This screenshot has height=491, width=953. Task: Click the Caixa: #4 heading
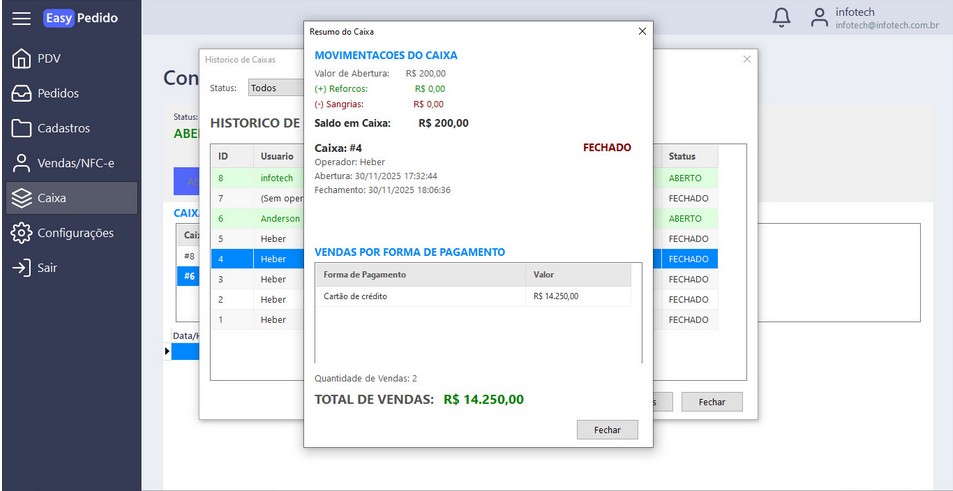click(x=338, y=148)
